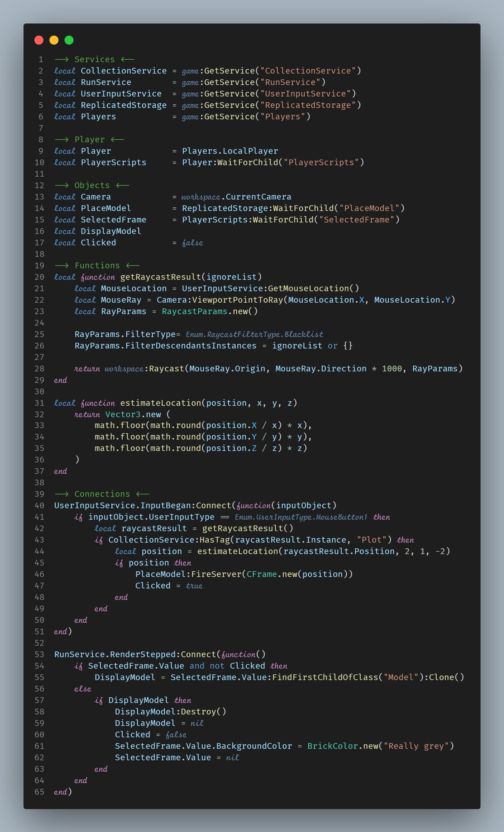Image resolution: width=504 pixels, height=832 pixels.
Task: Click line number 65 in the gutter
Action: point(39,792)
